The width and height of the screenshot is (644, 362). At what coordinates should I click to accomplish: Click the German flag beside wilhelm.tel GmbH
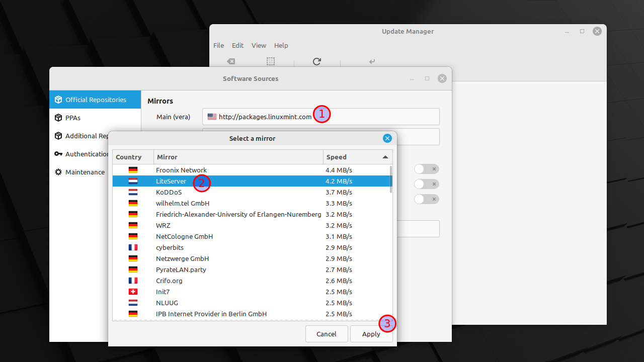coord(133,203)
